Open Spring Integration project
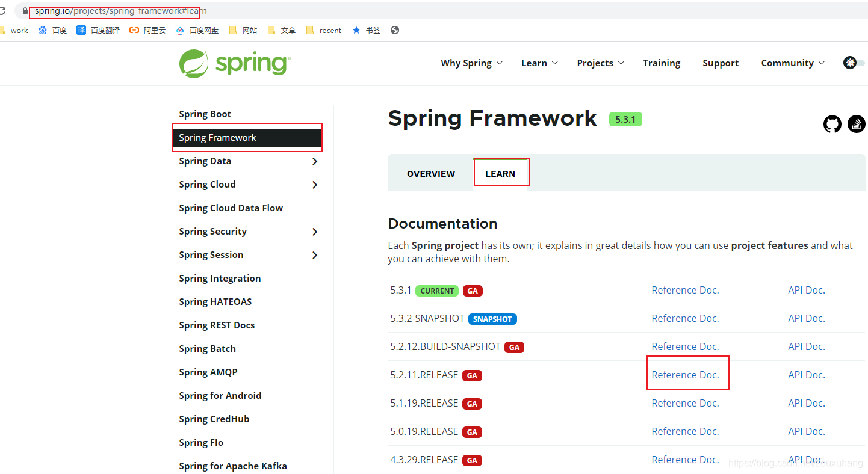Viewport: 868px width, 474px height. coord(220,279)
